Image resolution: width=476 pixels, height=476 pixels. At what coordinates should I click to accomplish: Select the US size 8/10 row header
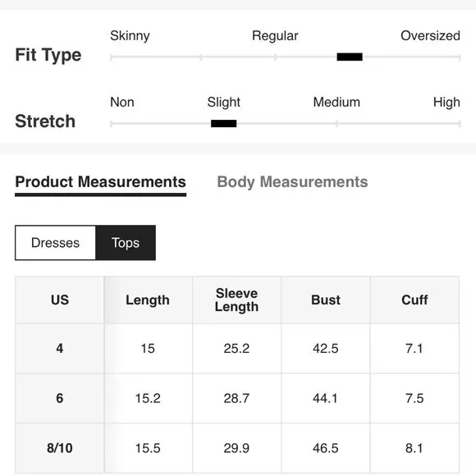coord(60,448)
